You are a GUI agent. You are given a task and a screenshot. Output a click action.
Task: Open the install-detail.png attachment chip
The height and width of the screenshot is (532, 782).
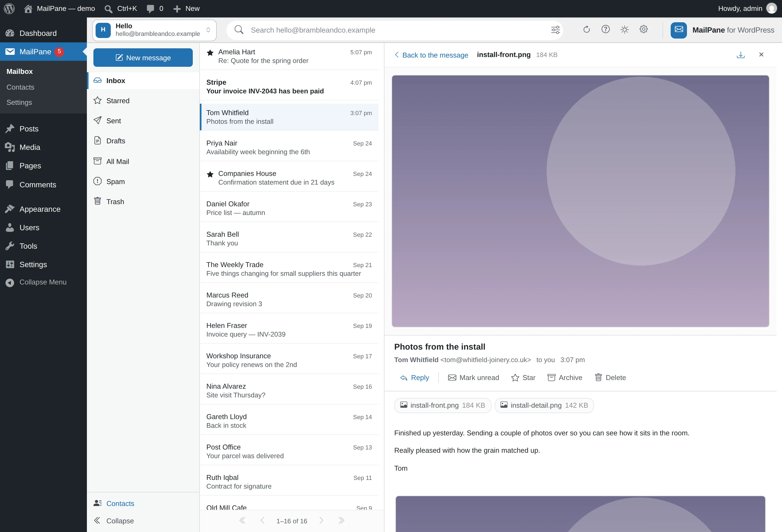click(544, 405)
